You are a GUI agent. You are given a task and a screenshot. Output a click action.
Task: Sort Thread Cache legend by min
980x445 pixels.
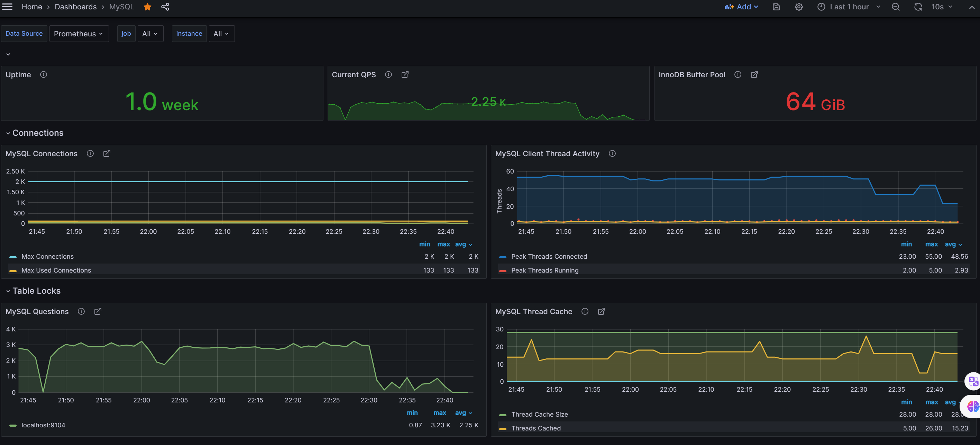[x=906, y=402]
